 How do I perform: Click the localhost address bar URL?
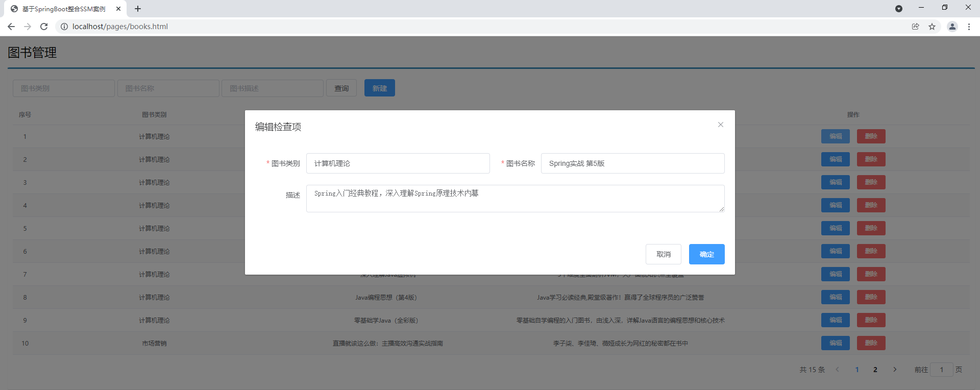pyautogui.click(x=120, y=27)
